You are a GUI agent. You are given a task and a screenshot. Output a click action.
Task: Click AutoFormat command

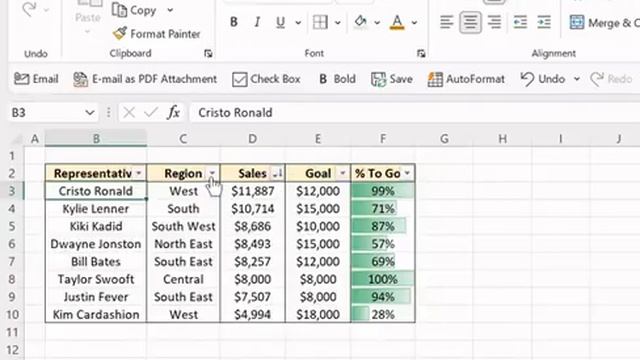click(466, 79)
